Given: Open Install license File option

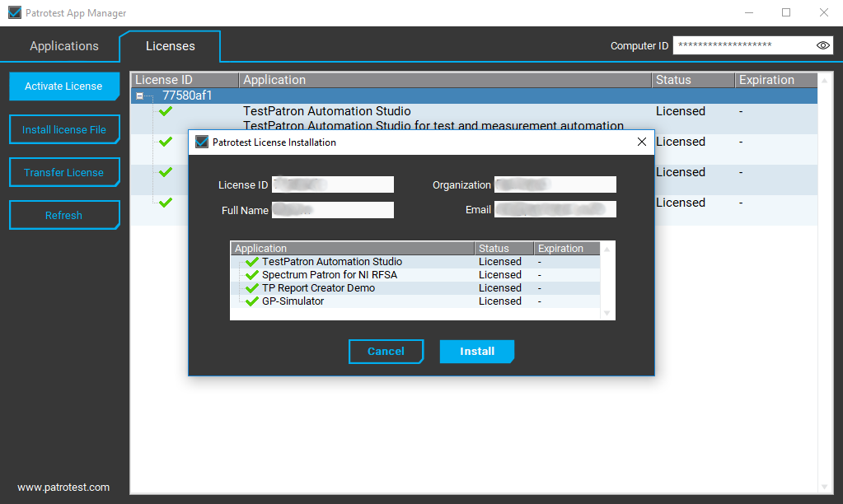Looking at the screenshot, I should [x=63, y=129].
